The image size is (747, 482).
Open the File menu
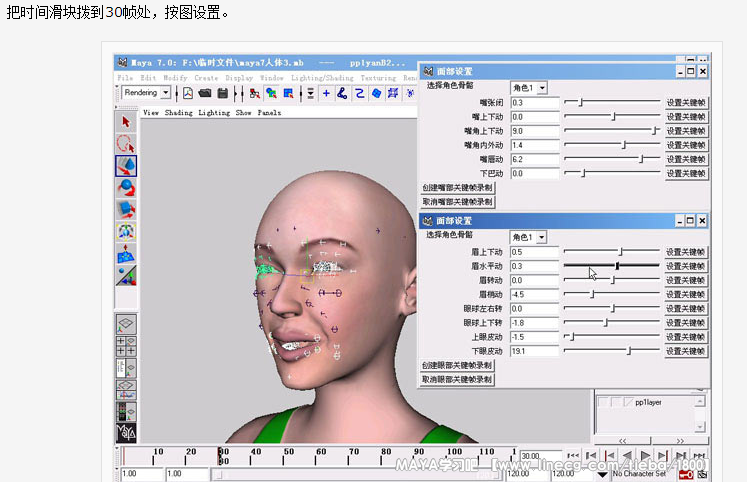125,78
